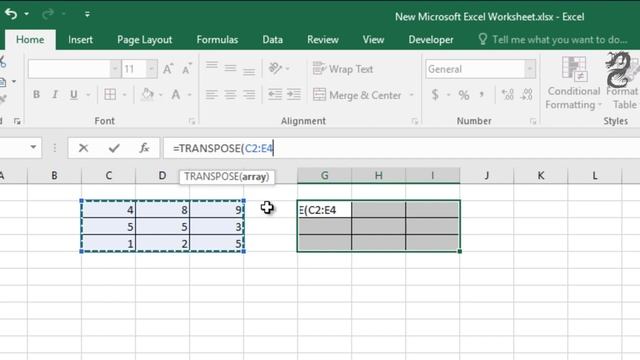
Task: Open the Underline style dropdown arrow
Action: 88,95
